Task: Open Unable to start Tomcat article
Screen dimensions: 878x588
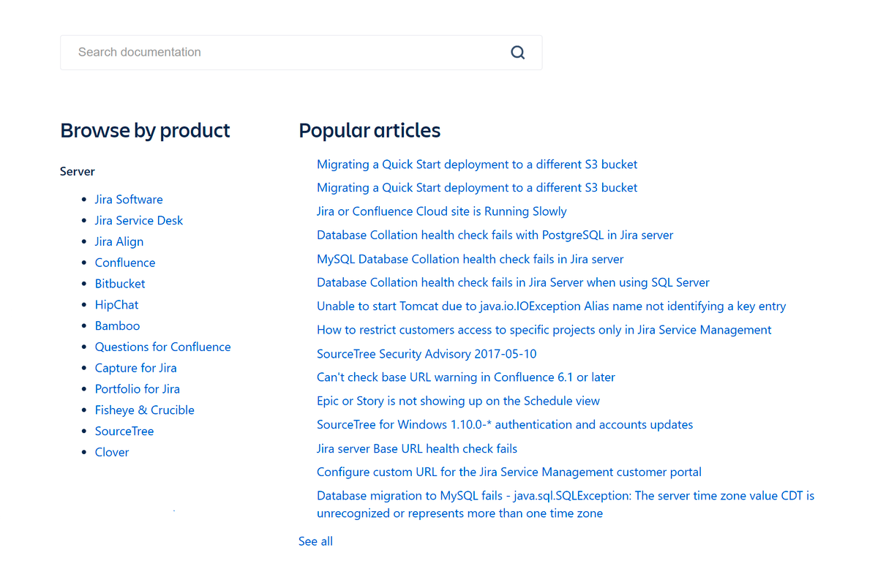Action: pyautogui.click(x=552, y=306)
